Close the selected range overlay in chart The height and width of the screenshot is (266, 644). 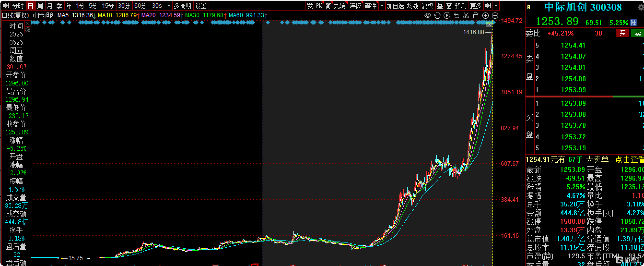[489, 25]
